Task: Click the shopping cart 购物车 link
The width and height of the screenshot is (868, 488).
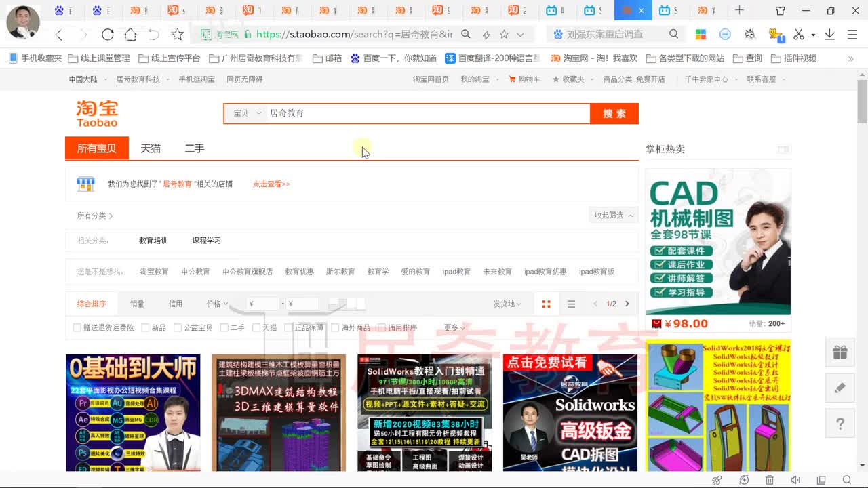Action: [x=524, y=79]
